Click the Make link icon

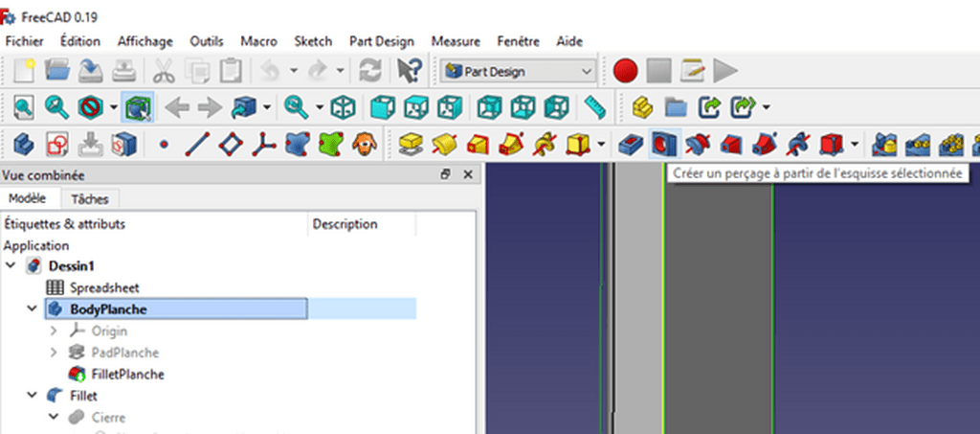pos(709,108)
